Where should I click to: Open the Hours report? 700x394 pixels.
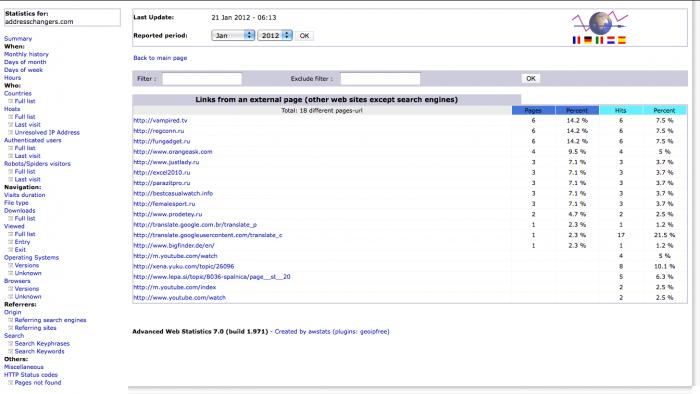pyautogui.click(x=12, y=78)
